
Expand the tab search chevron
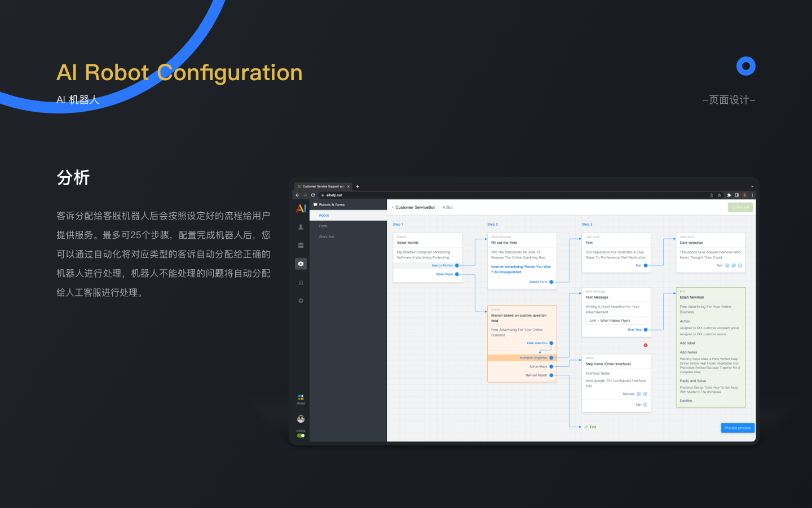click(x=752, y=186)
